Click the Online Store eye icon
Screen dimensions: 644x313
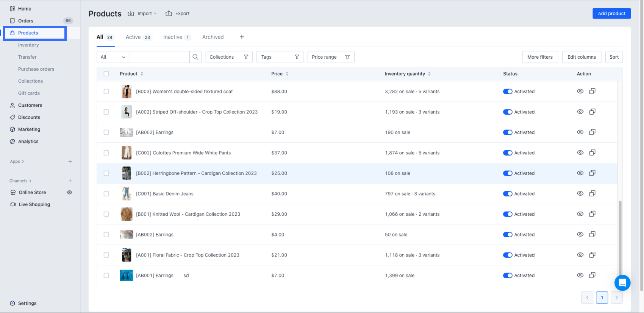[x=69, y=192]
